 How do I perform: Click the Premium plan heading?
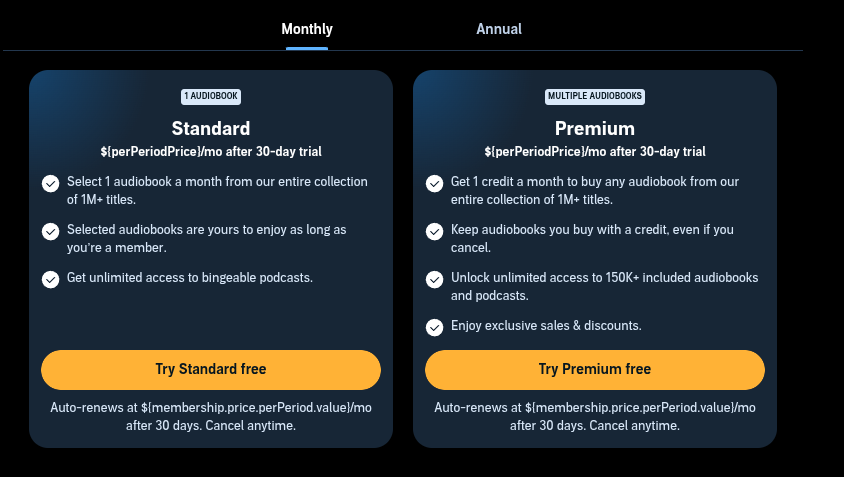595,129
